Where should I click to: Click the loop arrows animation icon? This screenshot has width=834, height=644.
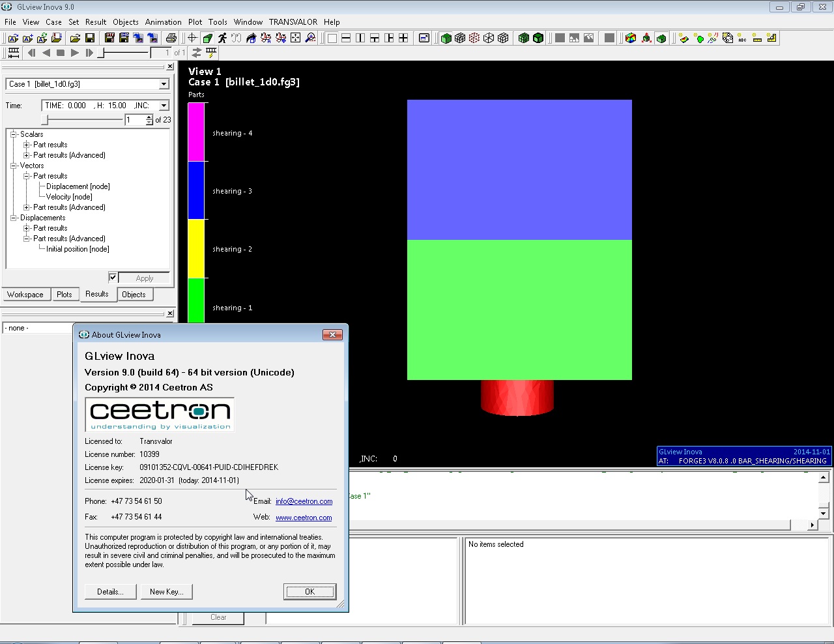pos(196,53)
